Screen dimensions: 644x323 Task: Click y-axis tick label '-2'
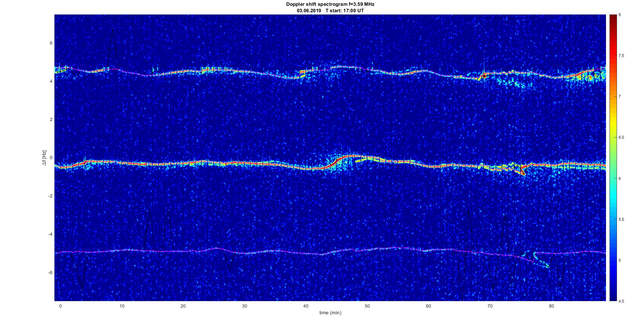[50, 196]
